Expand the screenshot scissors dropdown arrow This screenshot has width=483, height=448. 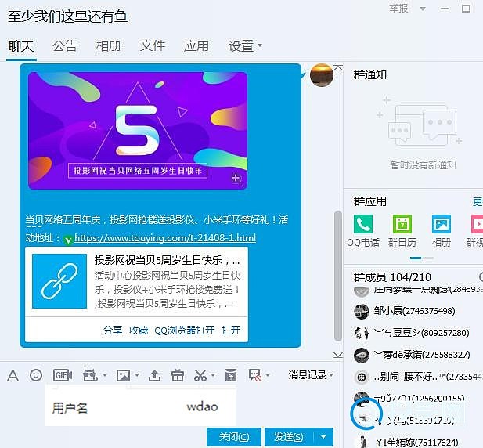click(x=213, y=375)
